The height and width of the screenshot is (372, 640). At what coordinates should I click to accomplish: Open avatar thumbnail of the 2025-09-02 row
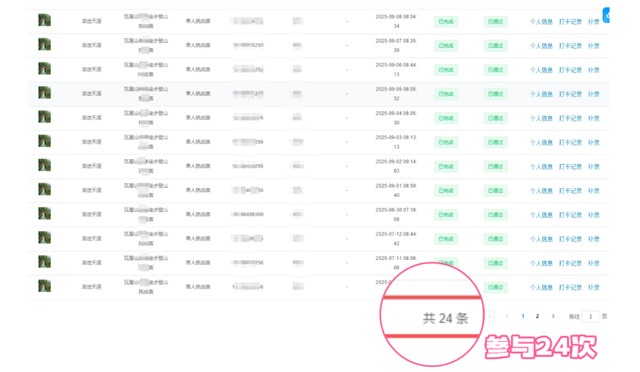44,165
